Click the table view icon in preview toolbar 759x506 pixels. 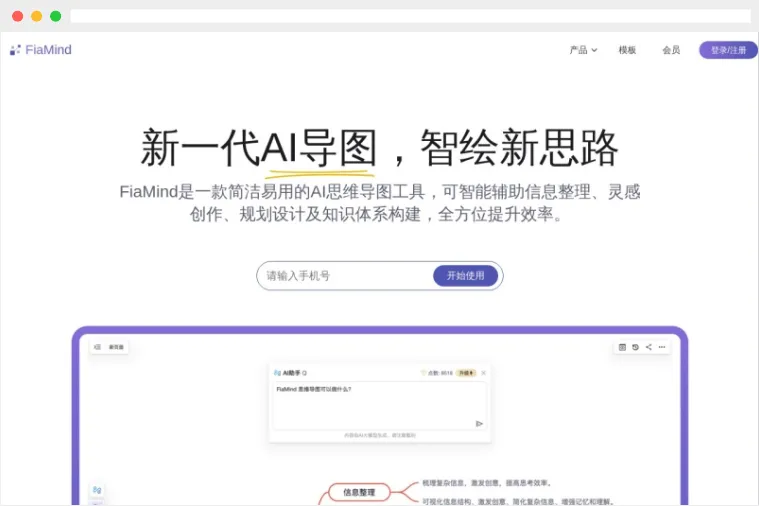coord(622,347)
